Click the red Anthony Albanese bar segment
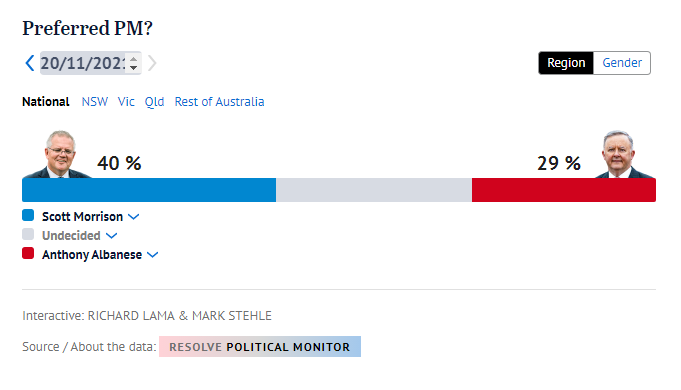This screenshot has width=681, height=390. tap(564, 190)
